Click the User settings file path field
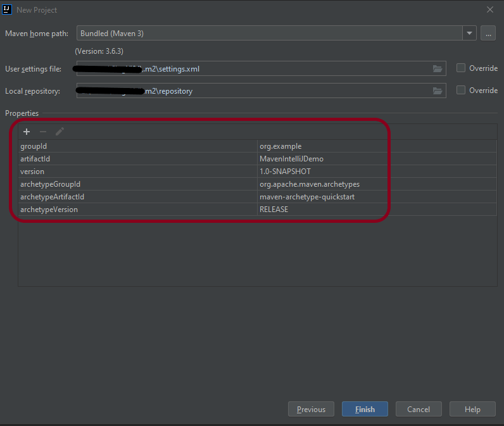The image size is (504, 426). coord(253,68)
